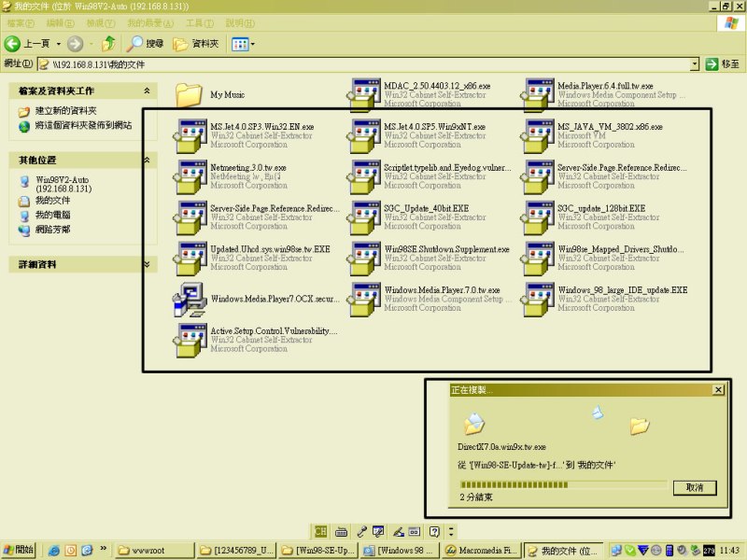Image resolution: width=747 pixels, height=560 pixels.
Task: Open Win98V2-Auto (192.168.8.131) location
Action: (63, 184)
